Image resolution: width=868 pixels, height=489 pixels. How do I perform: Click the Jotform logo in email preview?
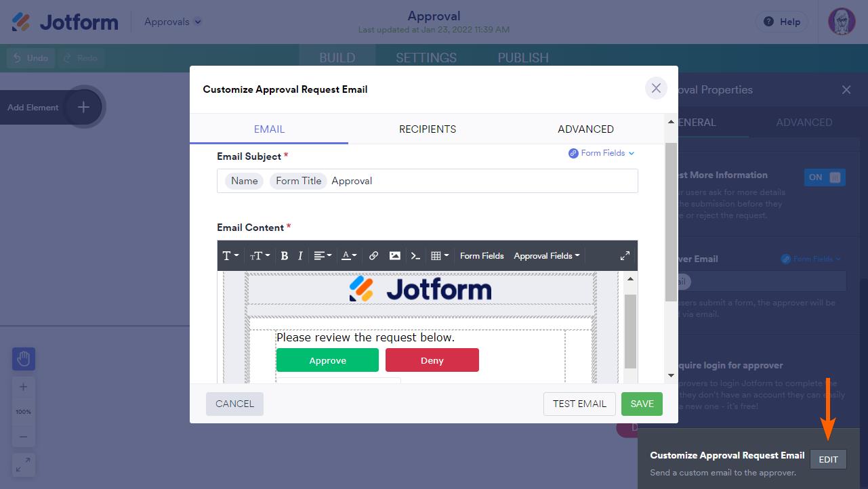coord(420,289)
